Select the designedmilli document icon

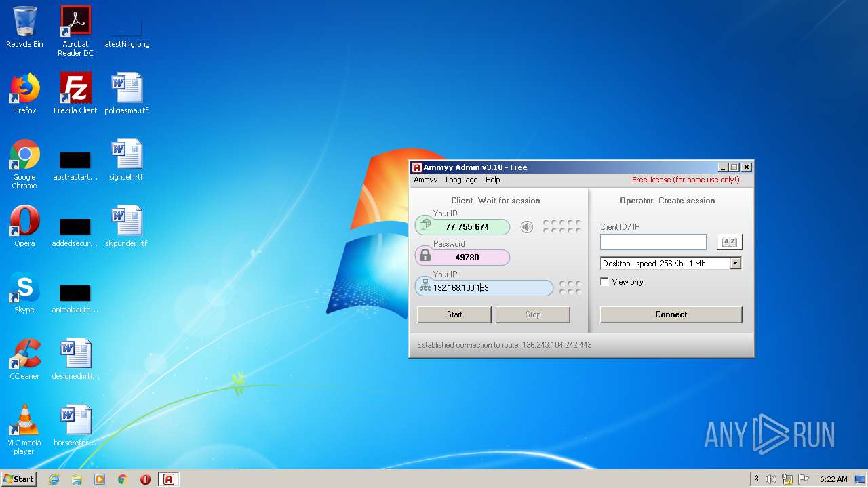pyautogui.click(x=75, y=359)
